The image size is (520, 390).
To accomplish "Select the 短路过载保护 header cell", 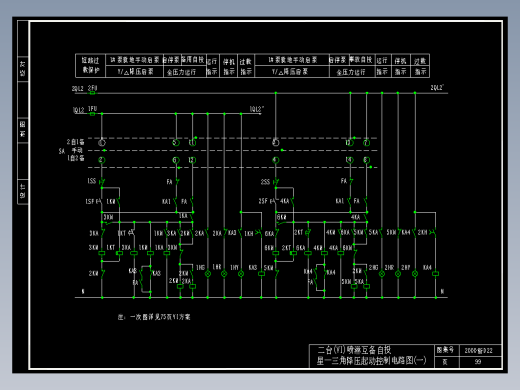I will tap(91, 65).
